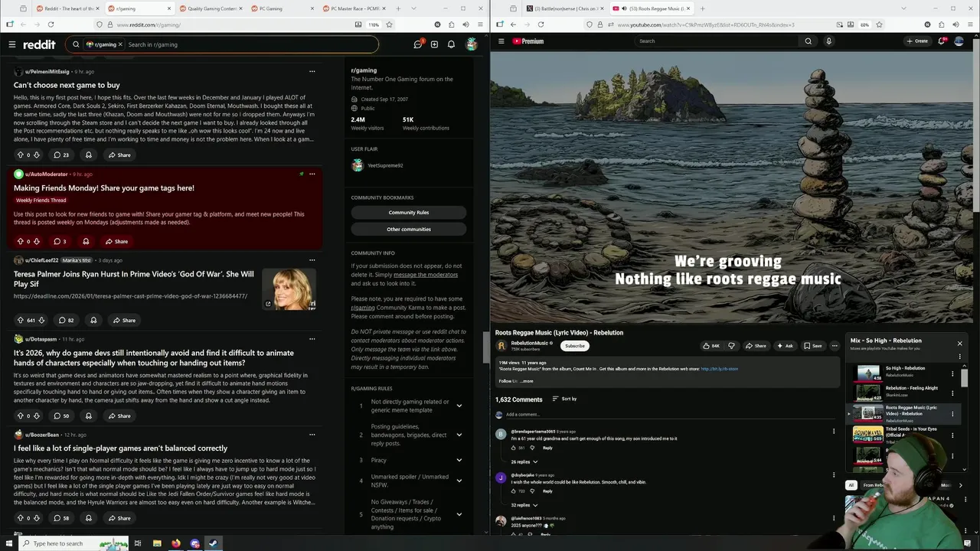Open Other communities bookmark

pos(408,229)
